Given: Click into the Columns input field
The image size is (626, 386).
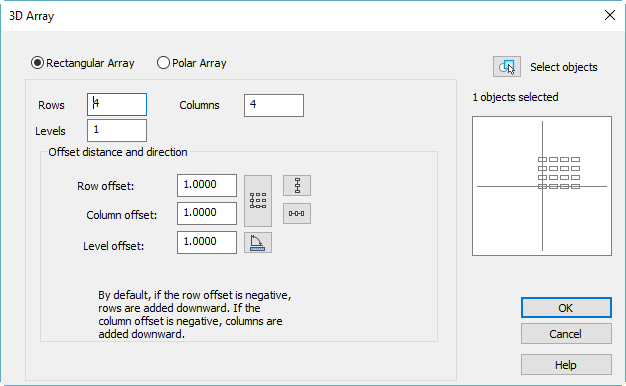Looking at the screenshot, I should pyautogui.click(x=274, y=105).
